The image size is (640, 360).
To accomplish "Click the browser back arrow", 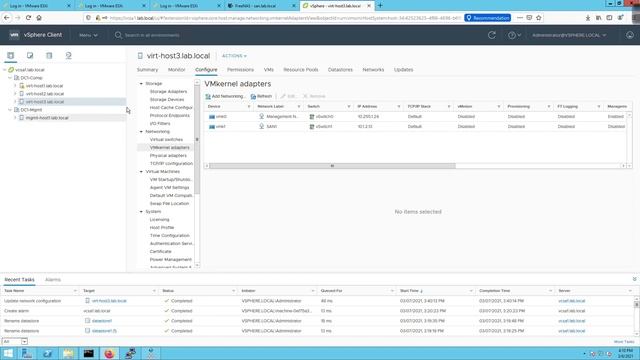I will pos(7,18).
